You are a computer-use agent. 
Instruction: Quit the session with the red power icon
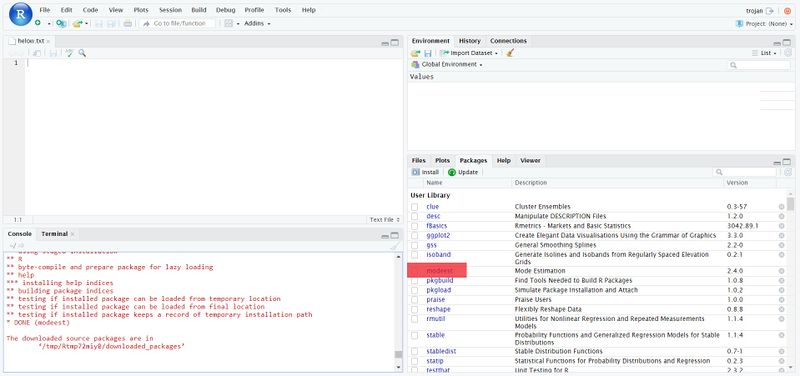(x=788, y=10)
